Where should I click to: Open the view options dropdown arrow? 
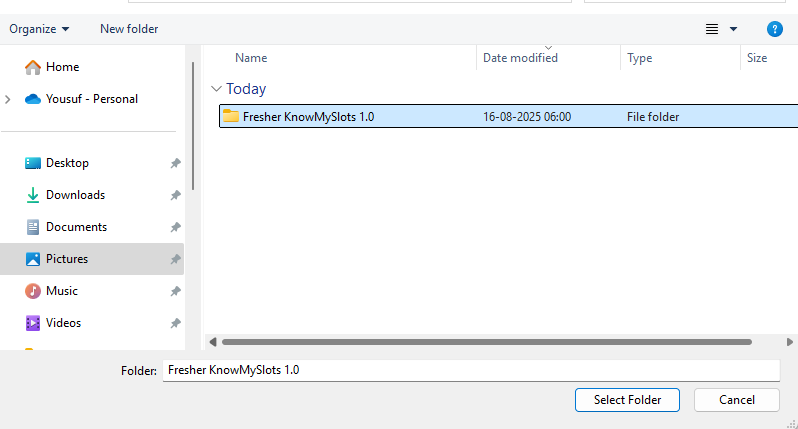coord(733,30)
